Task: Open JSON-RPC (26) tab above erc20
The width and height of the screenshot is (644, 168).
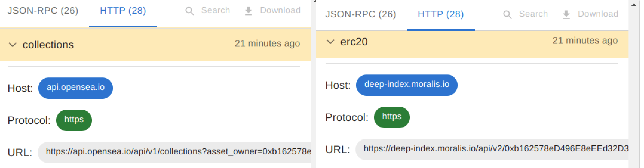Action: click(360, 14)
